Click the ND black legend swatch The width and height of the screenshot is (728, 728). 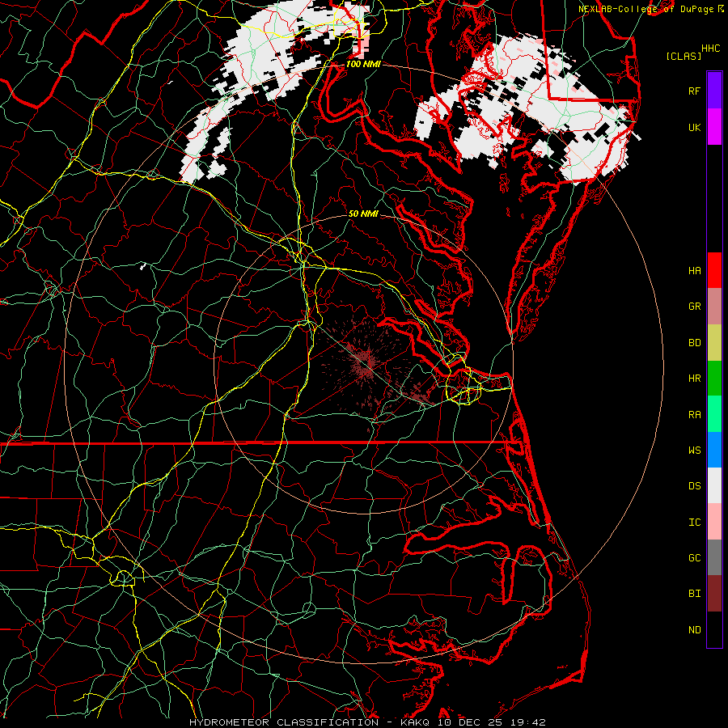coord(714,629)
